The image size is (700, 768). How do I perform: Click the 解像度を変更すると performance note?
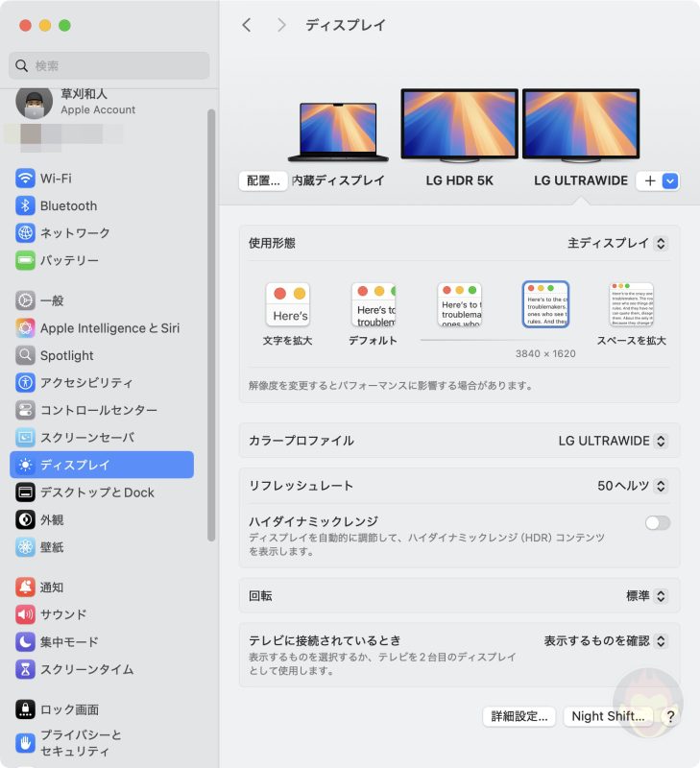392,386
